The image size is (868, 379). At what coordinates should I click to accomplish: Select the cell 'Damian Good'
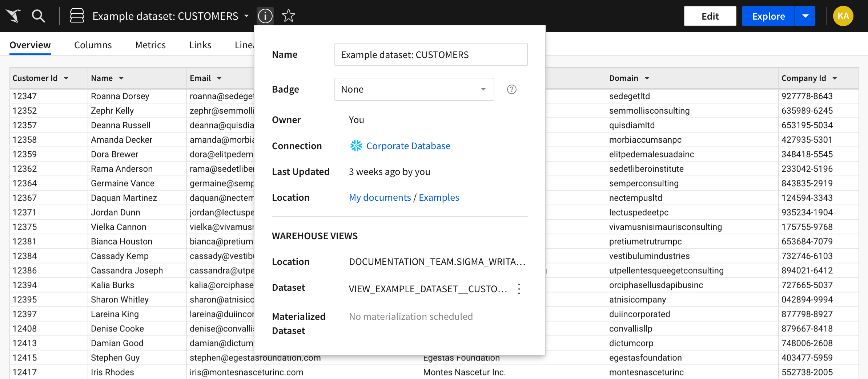click(137, 343)
